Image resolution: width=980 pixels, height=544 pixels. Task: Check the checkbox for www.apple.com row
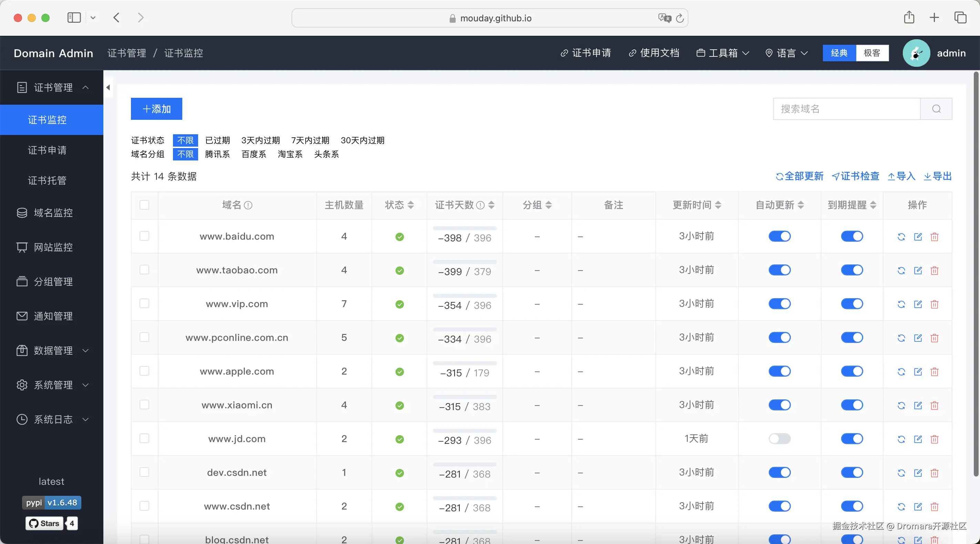[x=144, y=371]
